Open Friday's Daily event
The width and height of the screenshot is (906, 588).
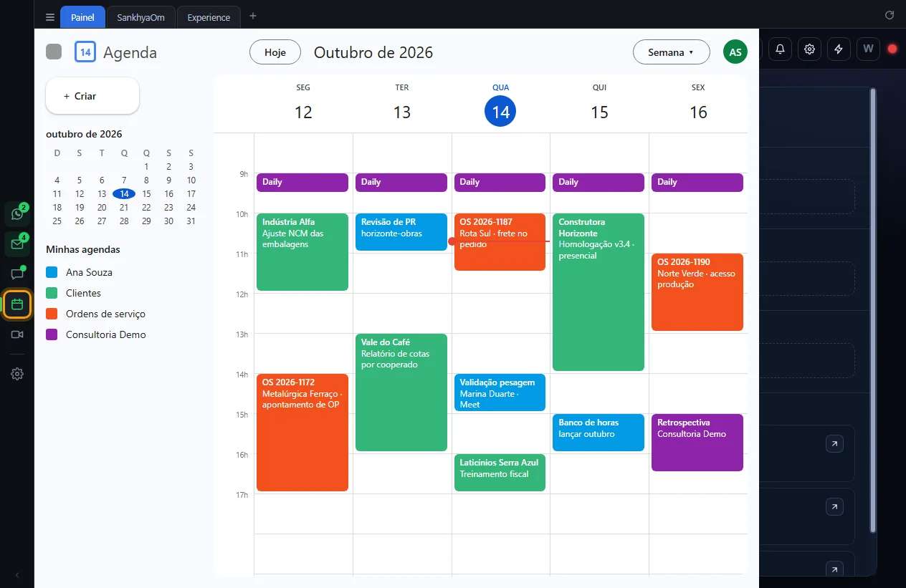tap(697, 183)
